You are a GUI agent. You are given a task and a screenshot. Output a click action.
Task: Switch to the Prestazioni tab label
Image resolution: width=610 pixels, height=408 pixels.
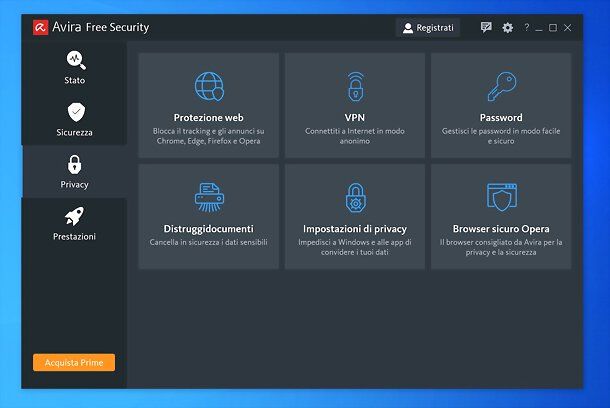click(74, 236)
